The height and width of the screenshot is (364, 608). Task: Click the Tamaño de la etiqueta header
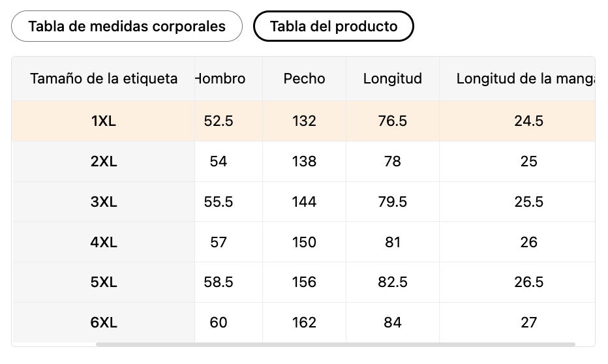104,79
